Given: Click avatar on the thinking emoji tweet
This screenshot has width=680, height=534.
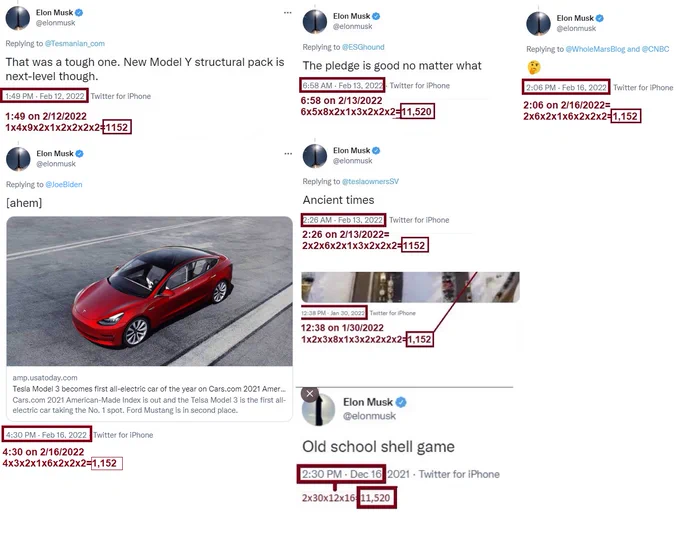Looking at the screenshot, I should 538,23.
